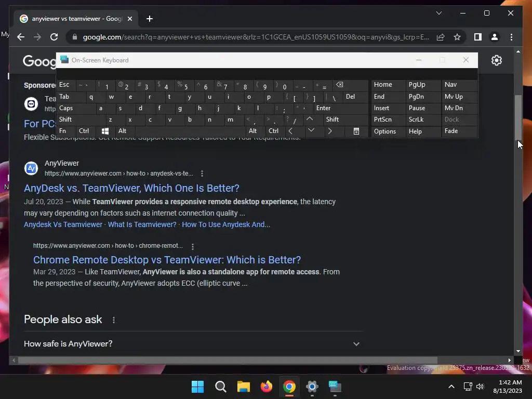
Task: Click the PgDn key on keyboard
Action: [x=423, y=97]
